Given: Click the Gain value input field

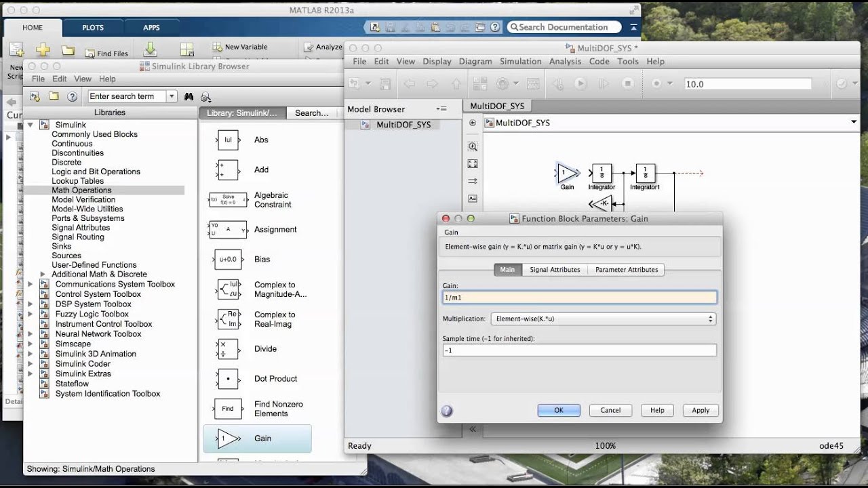Looking at the screenshot, I should point(579,298).
